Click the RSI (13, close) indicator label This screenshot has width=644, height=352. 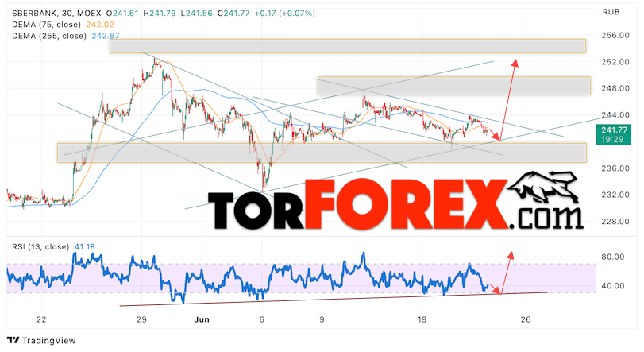pyautogui.click(x=40, y=247)
